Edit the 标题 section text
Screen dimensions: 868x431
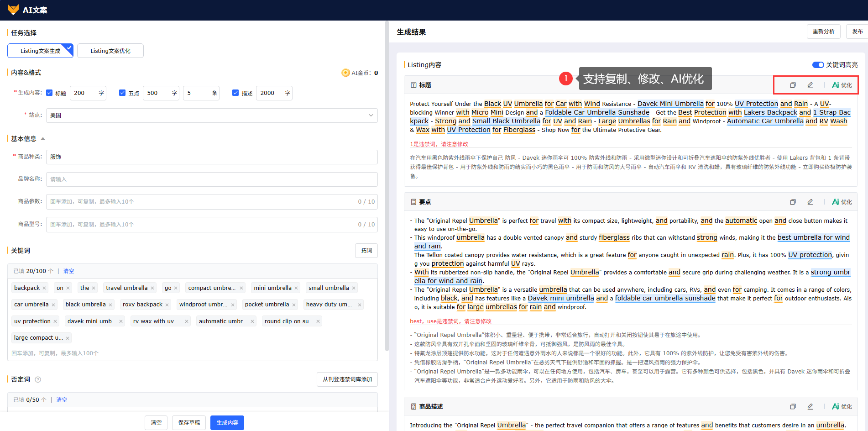pos(810,85)
